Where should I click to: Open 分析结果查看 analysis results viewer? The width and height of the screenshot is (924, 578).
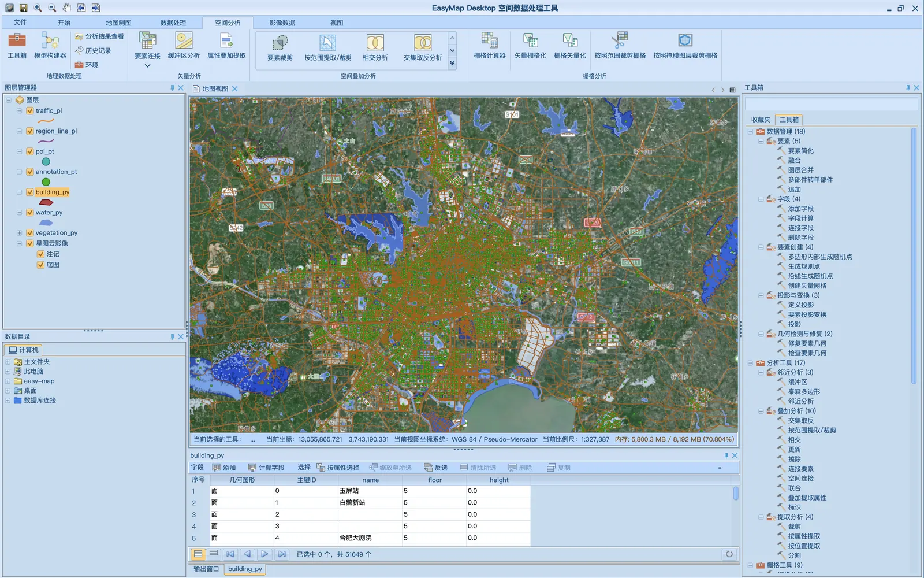tap(99, 36)
